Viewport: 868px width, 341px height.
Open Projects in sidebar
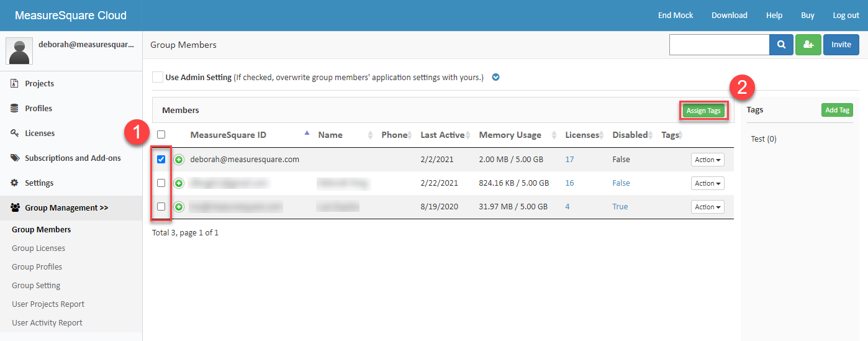(x=40, y=83)
